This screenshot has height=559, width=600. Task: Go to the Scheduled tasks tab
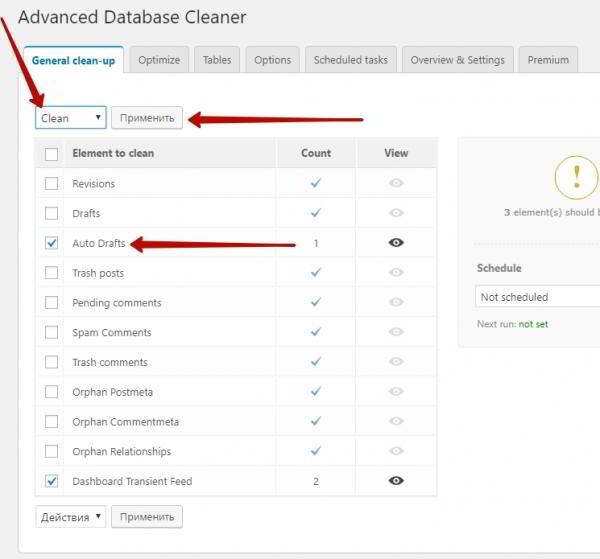tap(351, 60)
